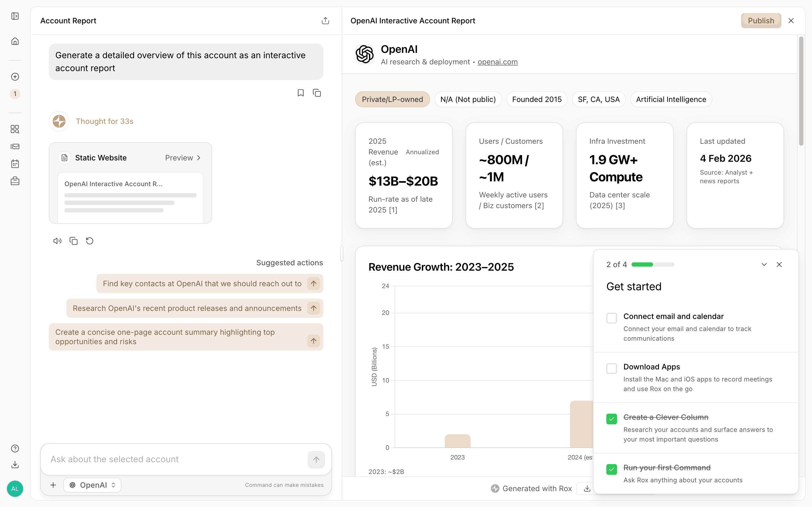Screen dimensions: 812x507
Task: Regenerate the response with retry icon
Action: (90, 241)
